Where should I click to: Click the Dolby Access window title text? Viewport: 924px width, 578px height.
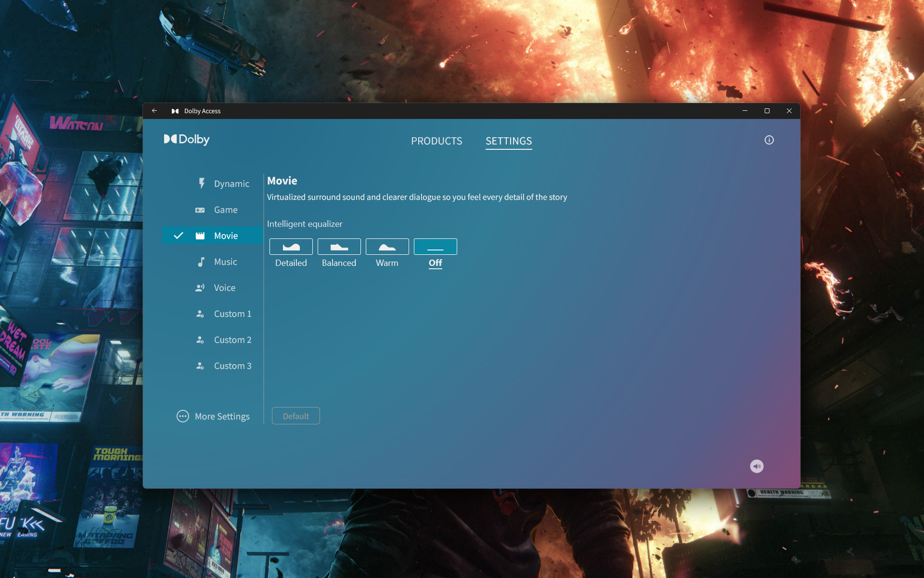[x=203, y=111]
